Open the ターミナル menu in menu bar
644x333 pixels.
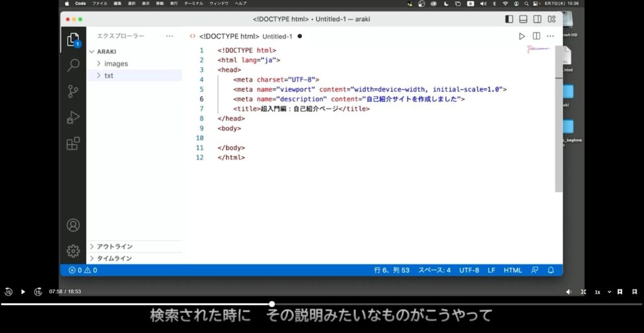(x=193, y=3)
